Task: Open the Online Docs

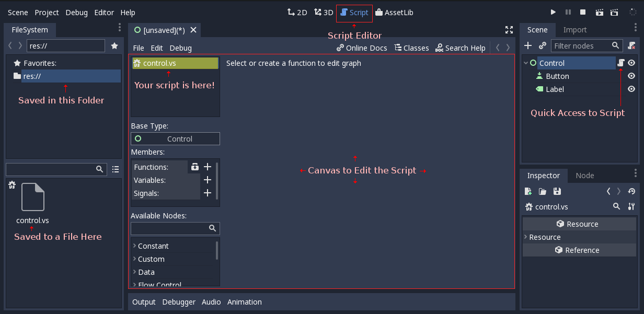Action: coord(361,48)
